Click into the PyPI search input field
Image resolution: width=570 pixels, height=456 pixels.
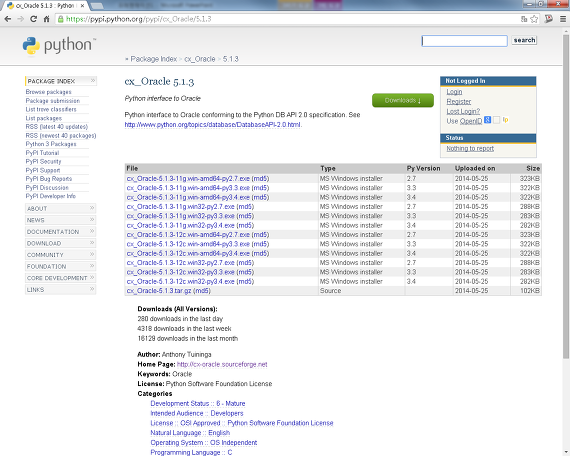[x=464, y=41]
